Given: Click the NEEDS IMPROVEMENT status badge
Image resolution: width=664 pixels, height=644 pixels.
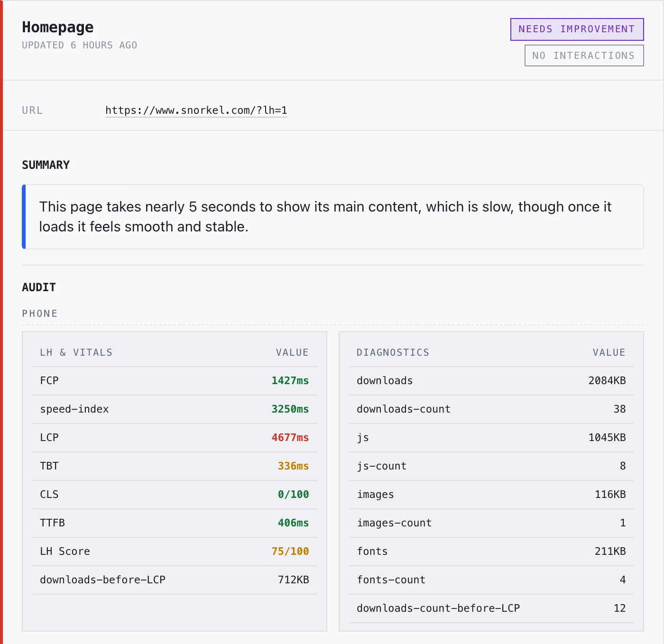Looking at the screenshot, I should [577, 29].
